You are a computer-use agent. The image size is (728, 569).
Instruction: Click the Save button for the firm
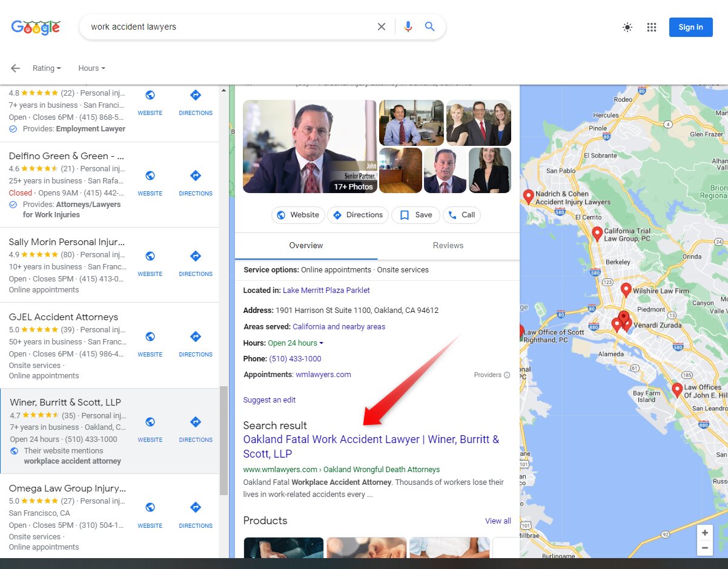coord(415,215)
